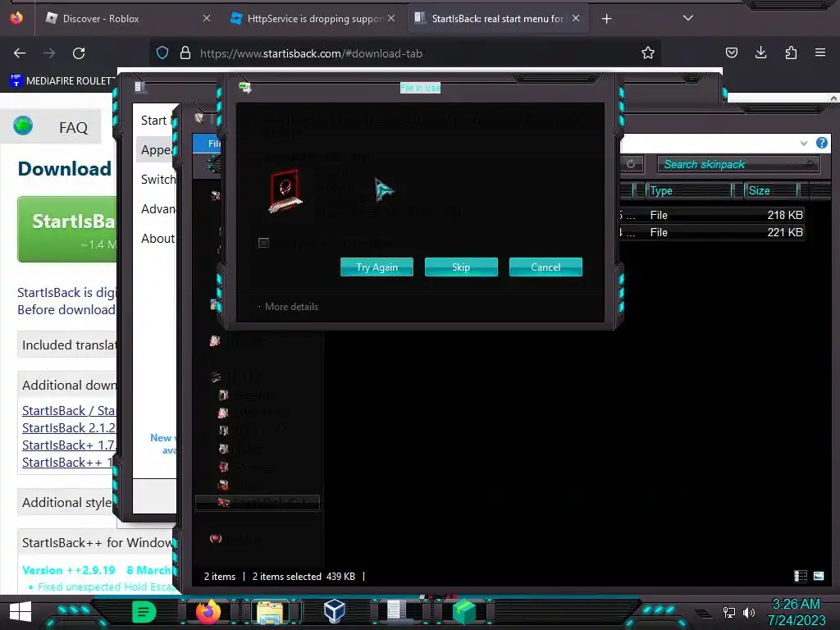Open a new Firefox tab
The image size is (840, 630).
pos(606,19)
